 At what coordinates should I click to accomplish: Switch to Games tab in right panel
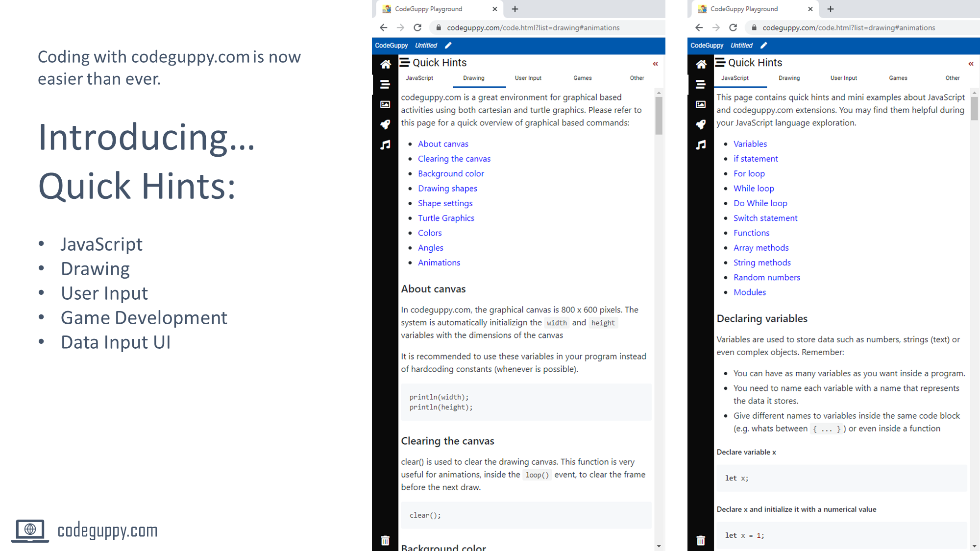coord(898,78)
